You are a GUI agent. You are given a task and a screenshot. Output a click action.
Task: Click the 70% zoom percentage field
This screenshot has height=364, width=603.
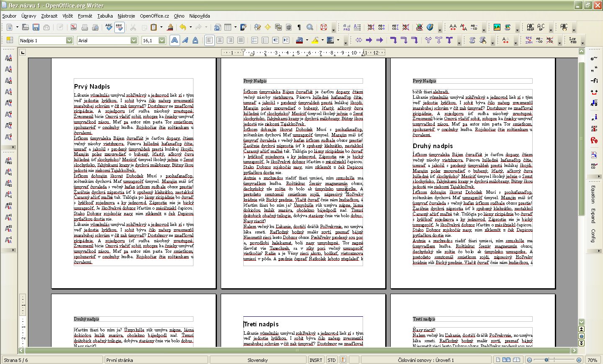[592, 360]
